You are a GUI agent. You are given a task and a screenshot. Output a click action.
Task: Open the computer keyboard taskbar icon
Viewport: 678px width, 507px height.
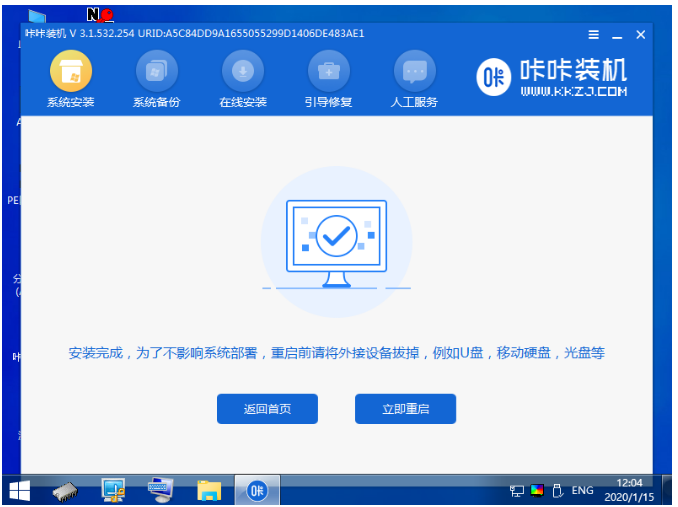click(x=160, y=490)
